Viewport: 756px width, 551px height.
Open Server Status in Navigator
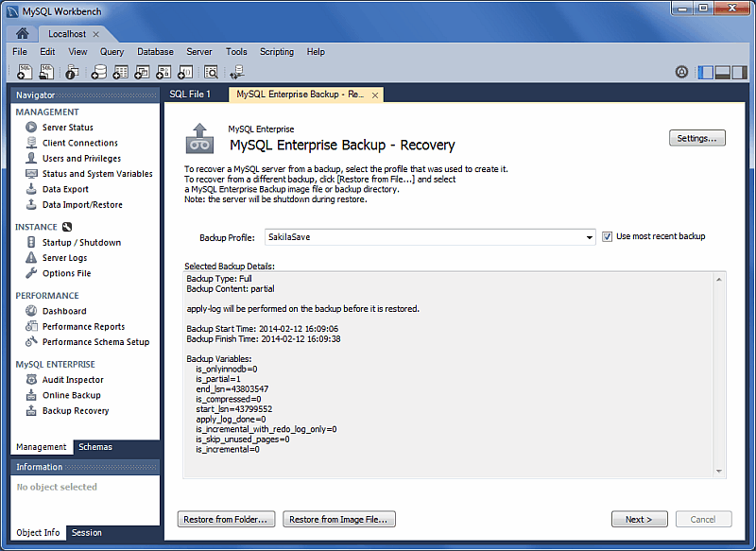point(67,128)
